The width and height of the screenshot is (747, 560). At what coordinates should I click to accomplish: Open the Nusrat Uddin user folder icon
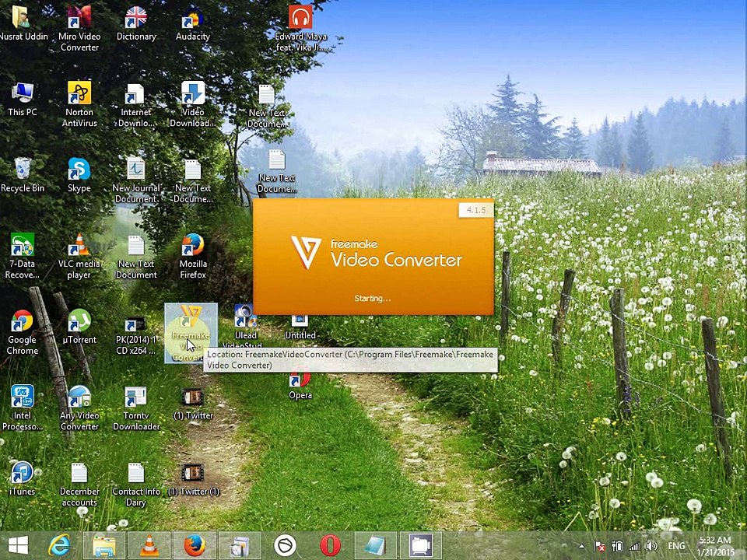click(x=23, y=23)
